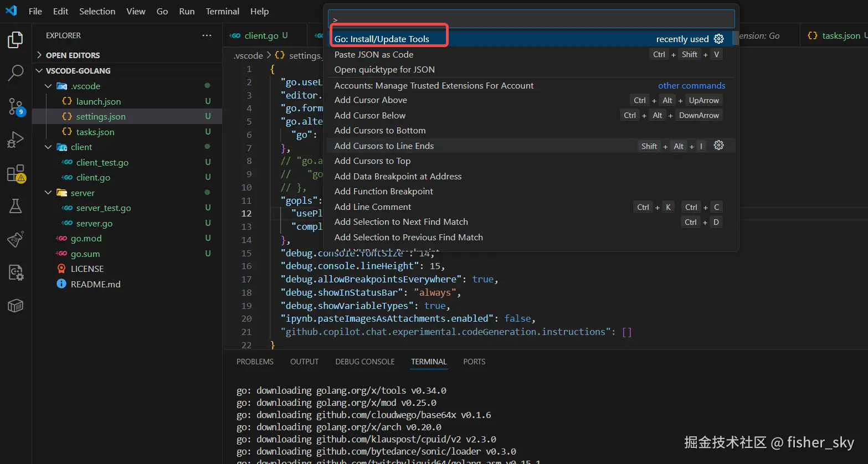Open Explorer more actions ellipsis
This screenshot has width=868, height=464.
click(x=207, y=35)
